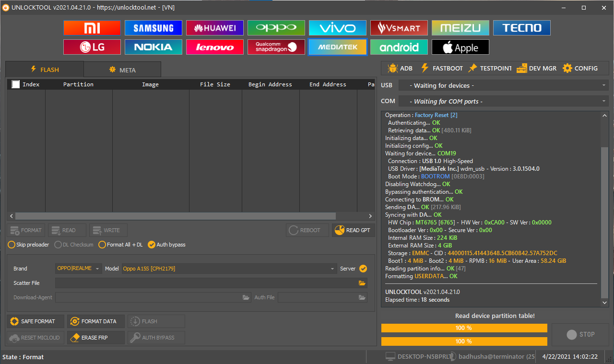Image resolution: width=614 pixels, height=364 pixels.
Task: Enable Skip preloader option
Action: coord(29,245)
